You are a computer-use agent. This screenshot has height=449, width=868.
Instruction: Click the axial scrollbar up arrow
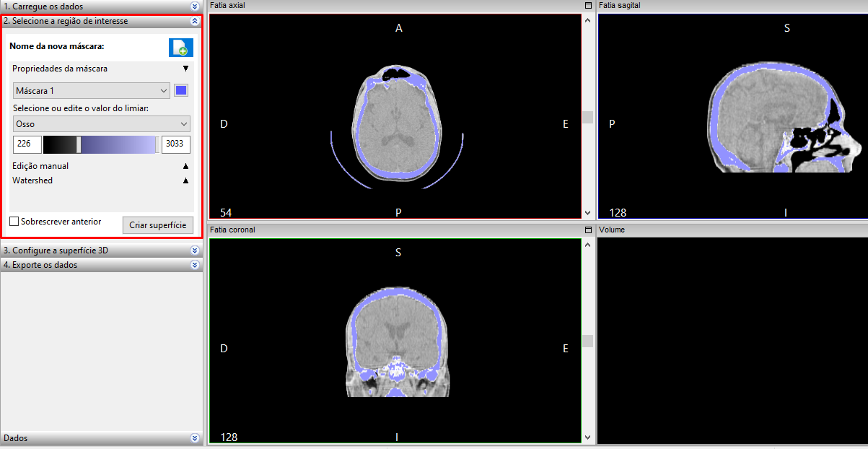588,20
